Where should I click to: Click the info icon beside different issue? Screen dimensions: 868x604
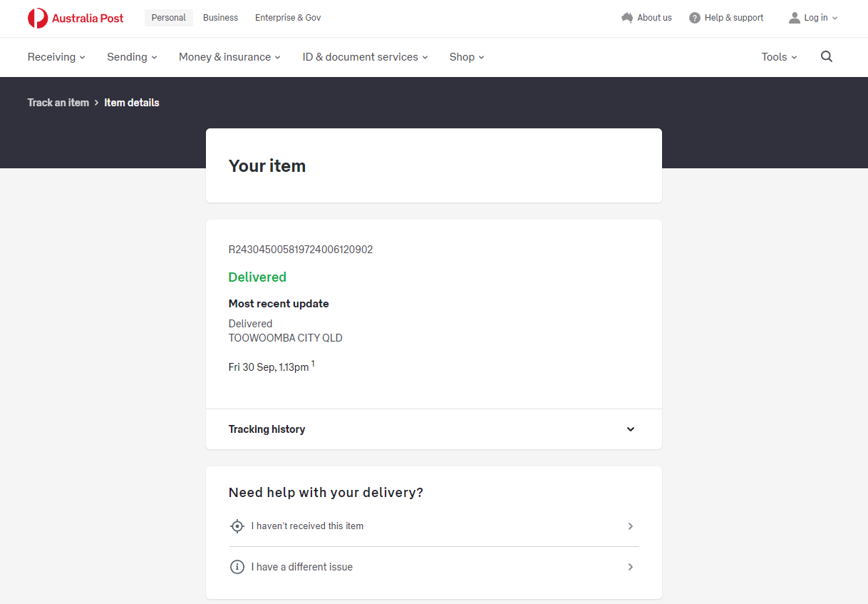point(237,567)
